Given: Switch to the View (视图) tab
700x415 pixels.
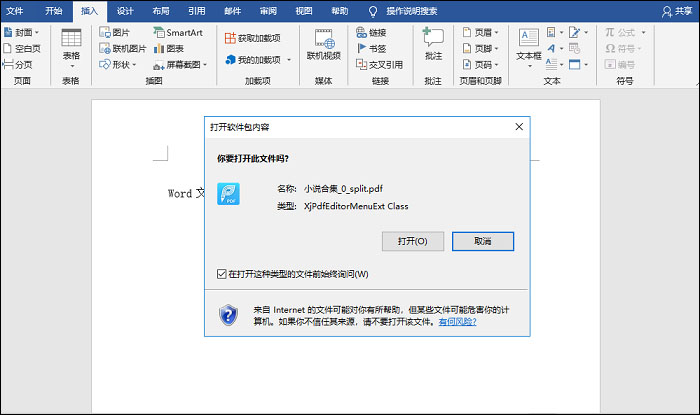Looking at the screenshot, I should pyautogui.click(x=304, y=11).
